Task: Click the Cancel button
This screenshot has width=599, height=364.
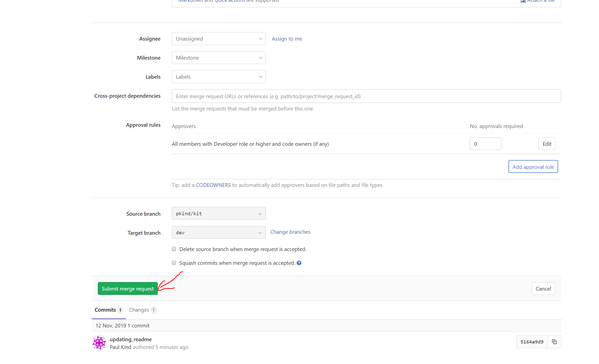Action: (x=543, y=288)
